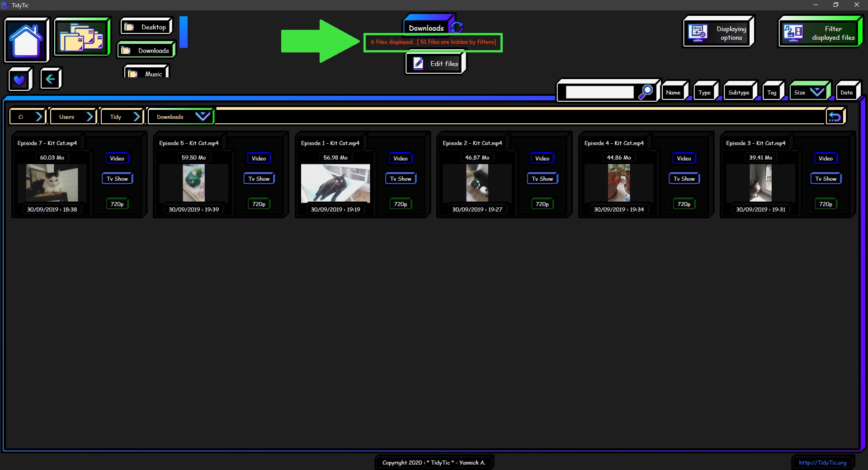Go back with the left arrow icon
This screenshot has width=868, height=470.
point(50,79)
